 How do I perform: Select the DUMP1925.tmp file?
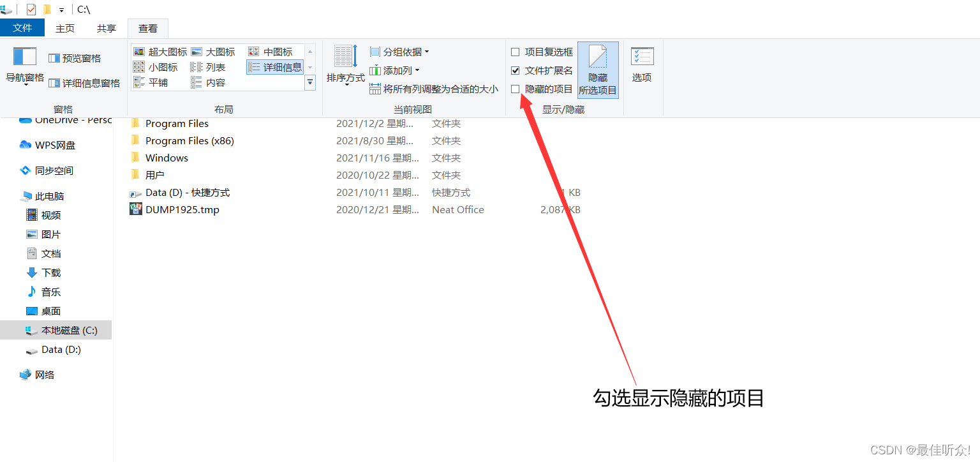coord(182,209)
